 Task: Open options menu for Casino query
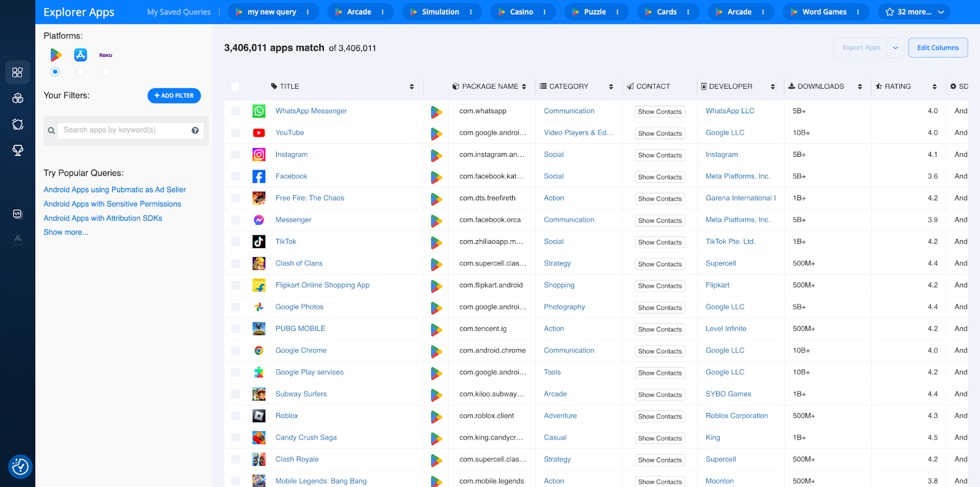tap(545, 12)
